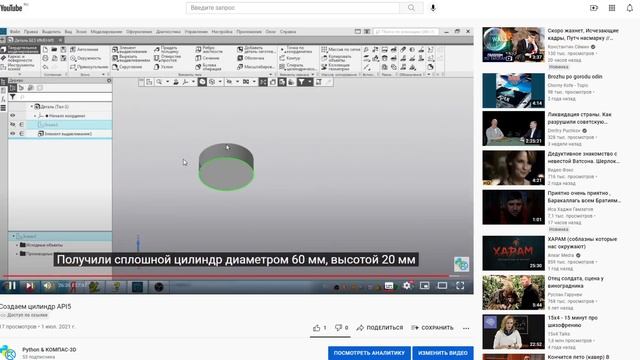Viewport: 640px width, 360px height.
Task: Toggle visibility eye of Элемент выдавливания:1
Action: click(13, 133)
